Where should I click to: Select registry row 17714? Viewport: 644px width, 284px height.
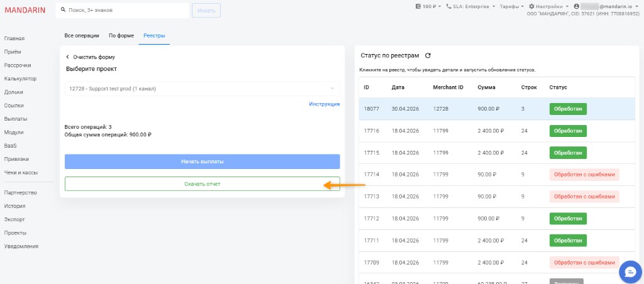point(497,175)
